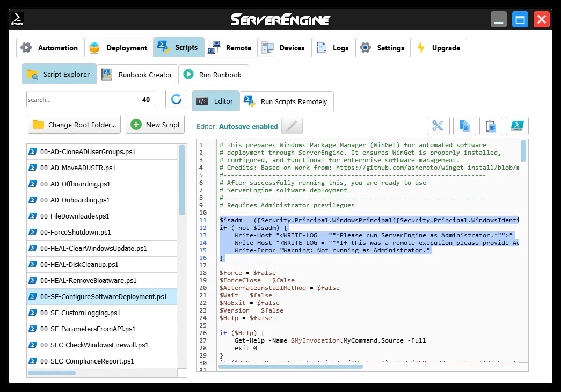The image size is (561, 392).
Task: Click the Copy icon in editor toolbar
Action: pos(464,126)
